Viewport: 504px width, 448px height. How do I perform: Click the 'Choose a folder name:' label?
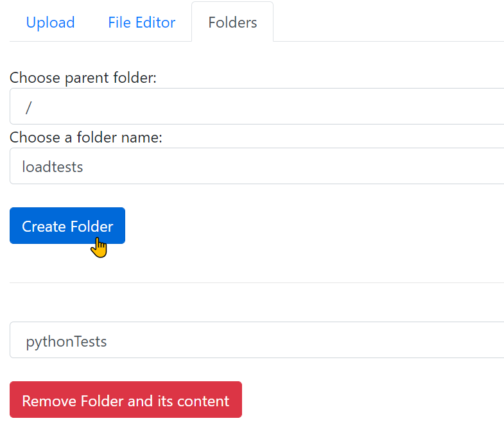86,137
